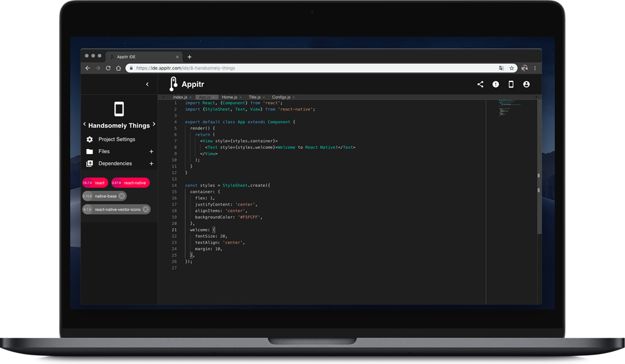
Task: Click line number 1 in gutter
Action: click(x=175, y=103)
